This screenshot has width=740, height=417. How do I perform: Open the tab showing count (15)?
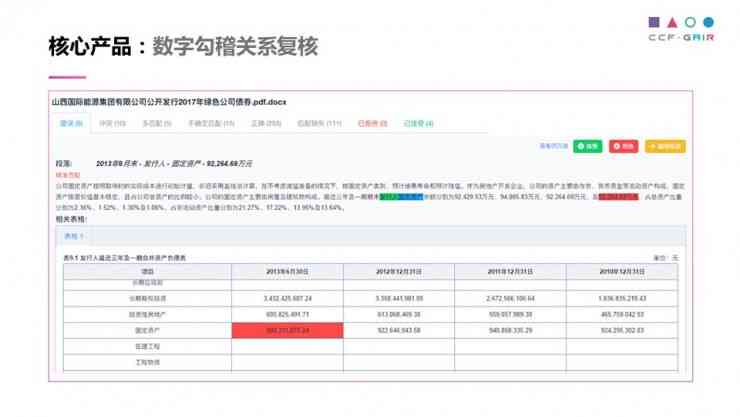coord(211,124)
